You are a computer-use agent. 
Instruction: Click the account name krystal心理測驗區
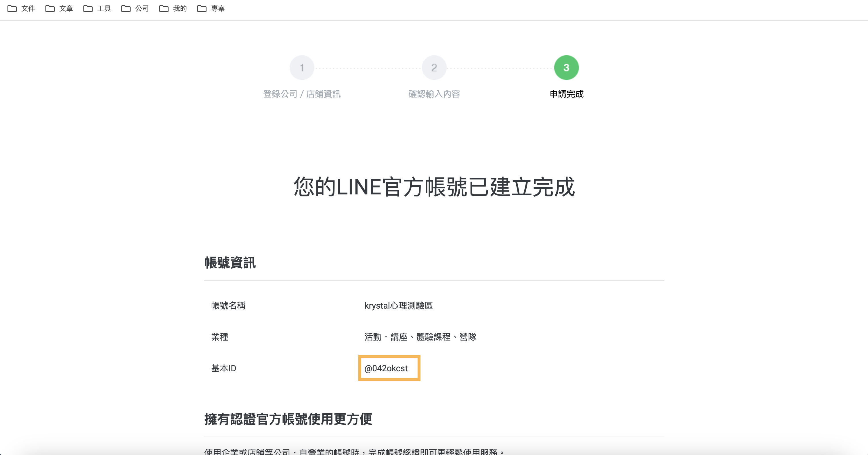click(399, 305)
